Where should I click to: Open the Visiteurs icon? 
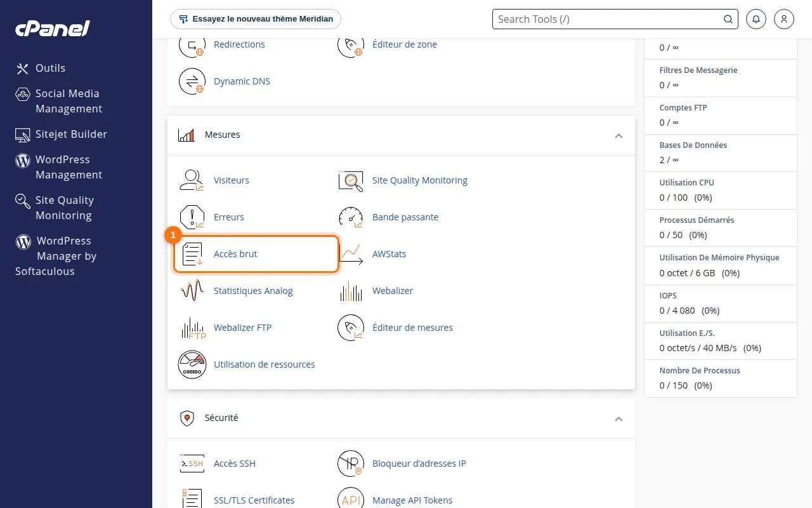tap(192, 180)
